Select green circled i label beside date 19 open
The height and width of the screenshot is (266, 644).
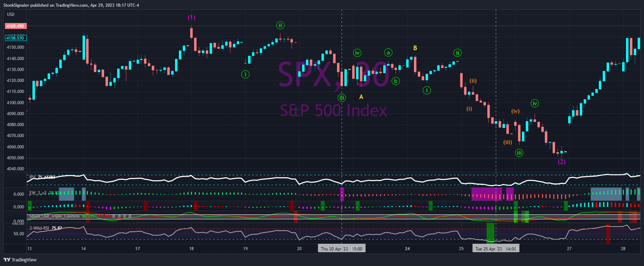pyautogui.click(x=245, y=75)
